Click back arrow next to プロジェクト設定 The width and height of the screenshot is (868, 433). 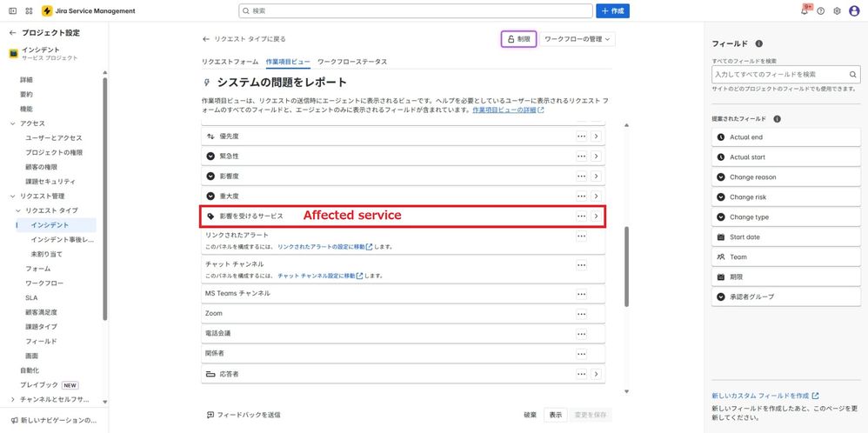tap(13, 33)
